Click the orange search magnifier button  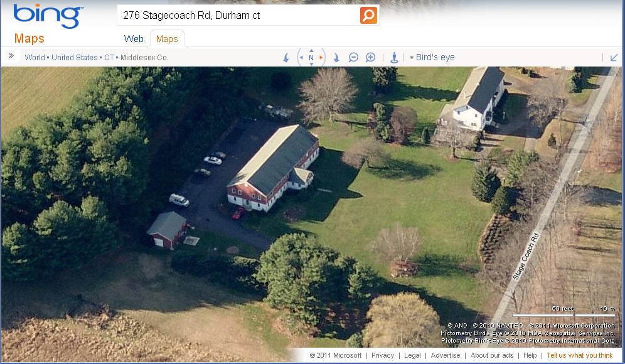(368, 15)
